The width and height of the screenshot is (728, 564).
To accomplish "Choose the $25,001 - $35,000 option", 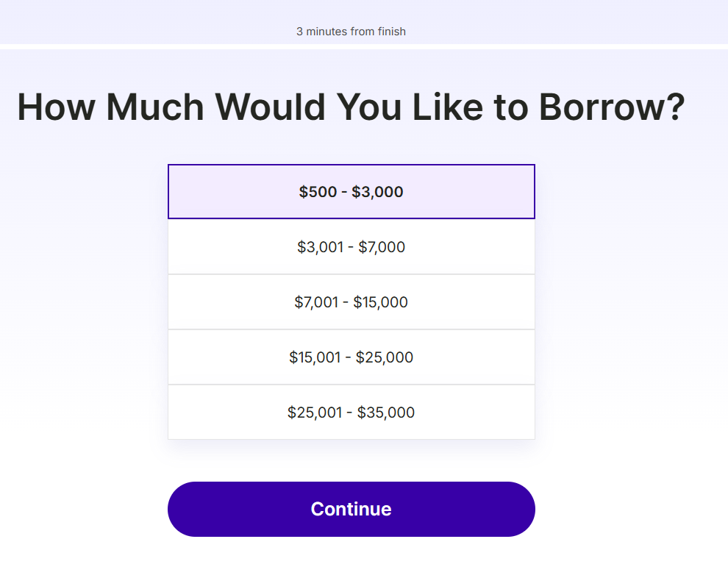I will point(351,413).
